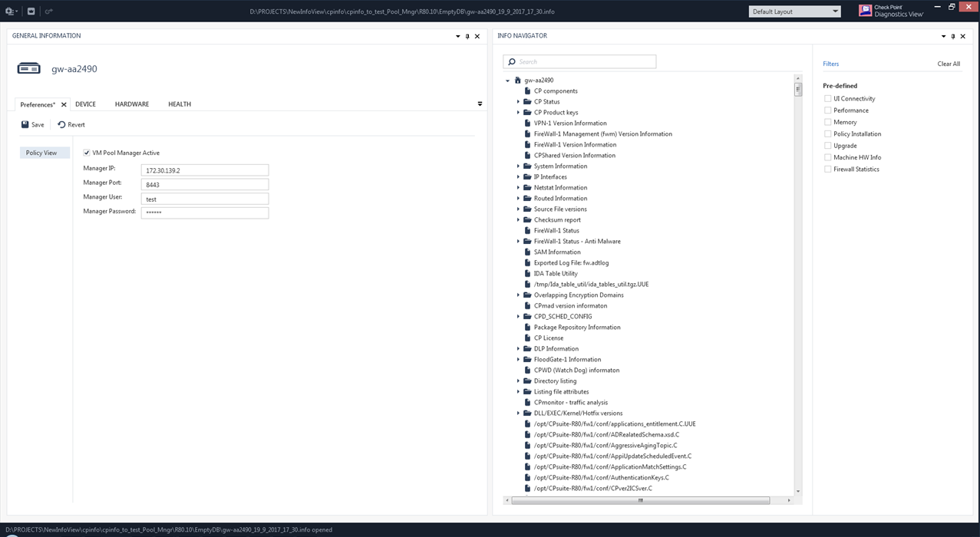
Task: Expand the Netstat Information node
Action: click(x=518, y=188)
